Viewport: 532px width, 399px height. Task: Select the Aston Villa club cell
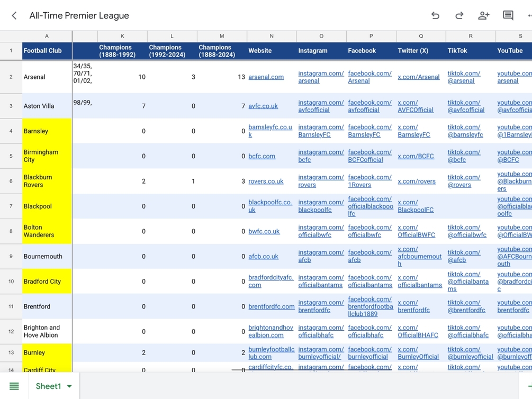(x=47, y=106)
